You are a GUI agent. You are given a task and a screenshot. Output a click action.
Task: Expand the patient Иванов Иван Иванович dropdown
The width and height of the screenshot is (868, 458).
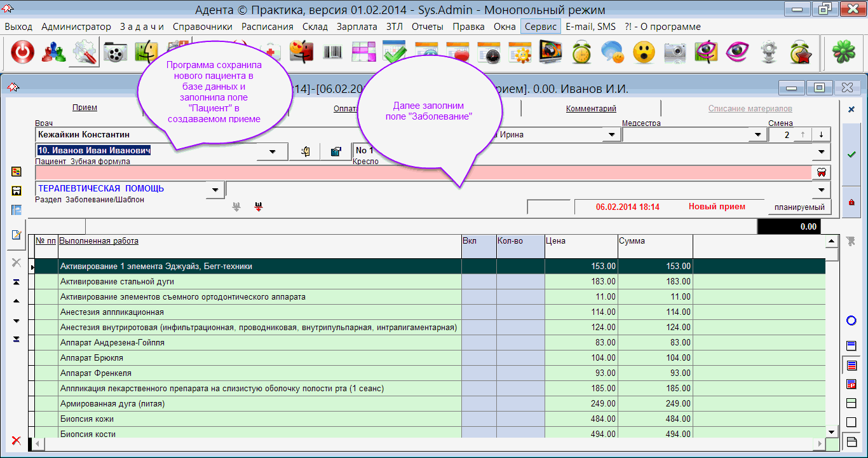[x=273, y=151]
